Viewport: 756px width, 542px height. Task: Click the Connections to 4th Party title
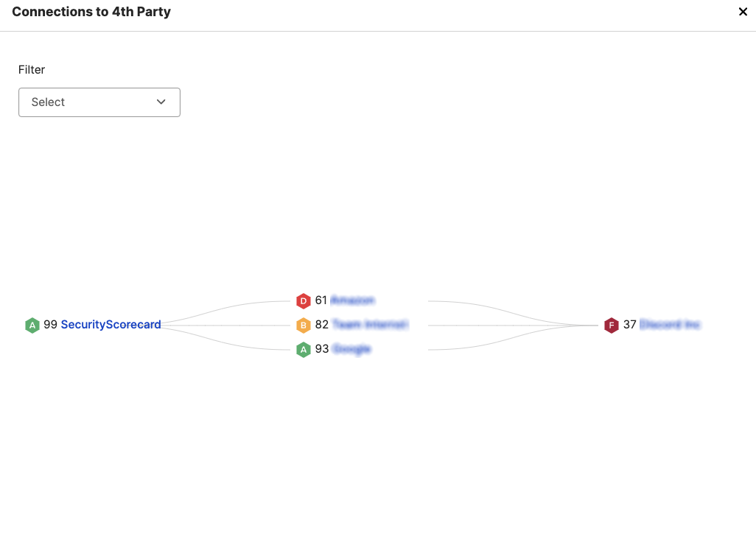91,12
